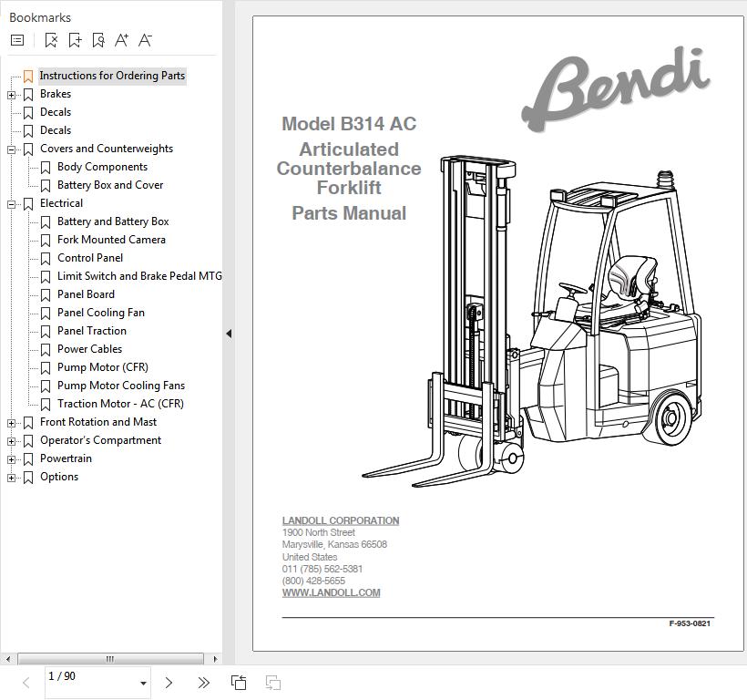This screenshot has height=700, width=747.
Task: Click bookmark icon beside Electrical
Action: tap(28, 204)
